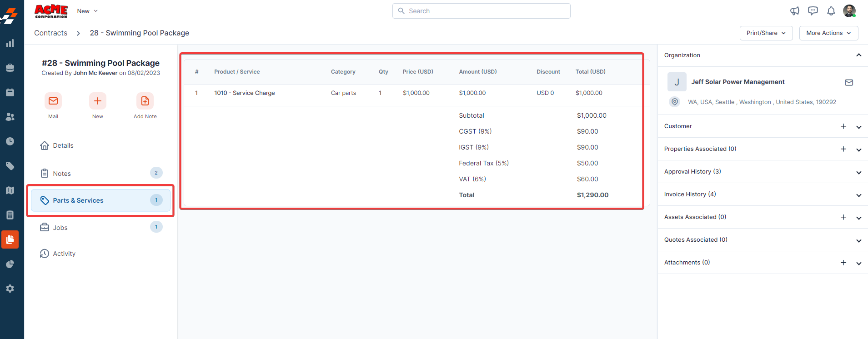
Task: Collapse the Organization section
Action: [x=858, y=55]
